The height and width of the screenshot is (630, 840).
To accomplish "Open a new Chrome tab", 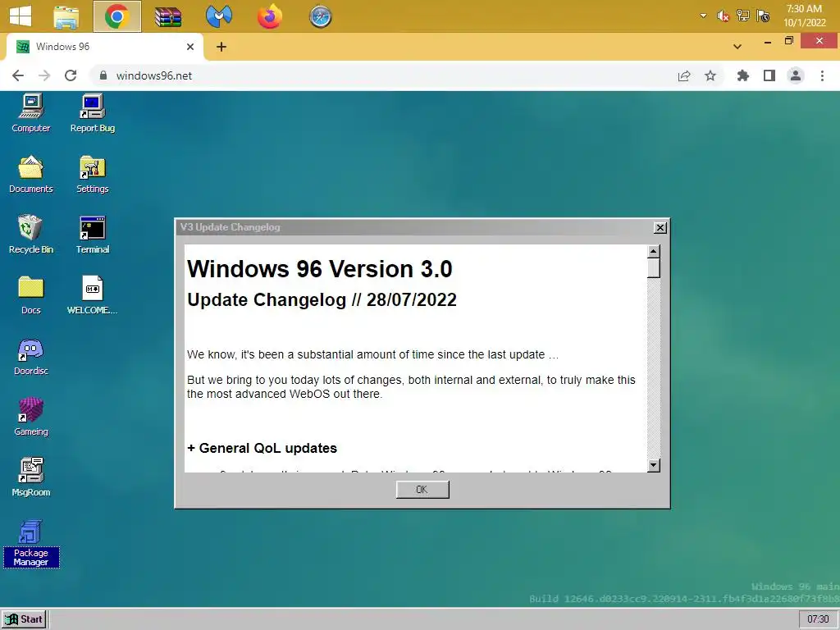I will (221, 47).
